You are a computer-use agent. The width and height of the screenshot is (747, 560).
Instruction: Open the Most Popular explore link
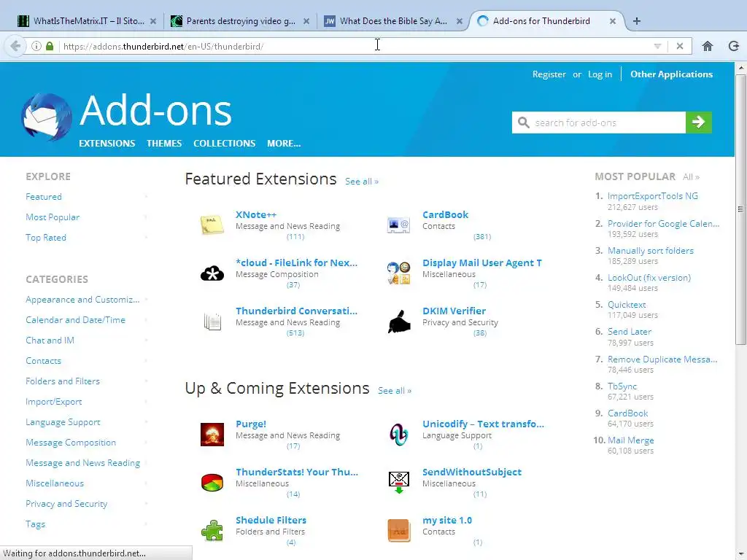(53, 217)
